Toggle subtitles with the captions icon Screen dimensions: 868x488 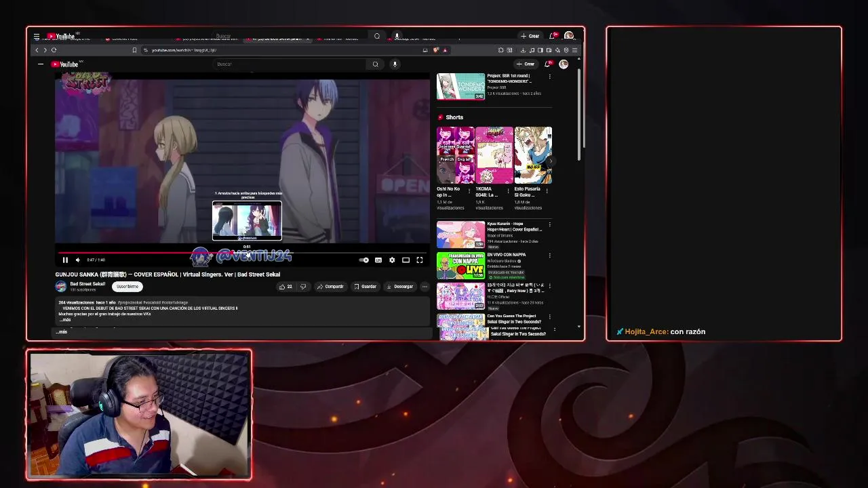pyautogui.click(x=378, y=260)
